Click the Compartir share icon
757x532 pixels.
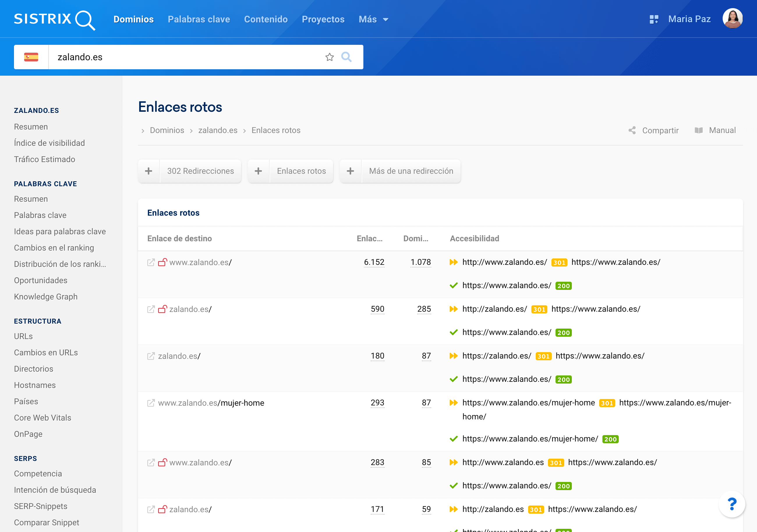click(632, 131)
